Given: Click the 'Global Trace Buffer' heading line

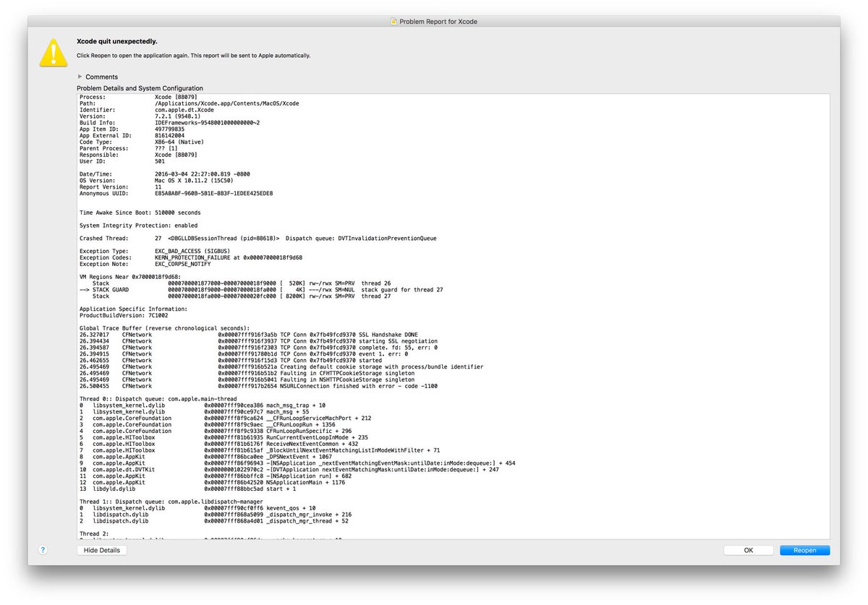Looking at the screenshot, I should tap(164, 328).
